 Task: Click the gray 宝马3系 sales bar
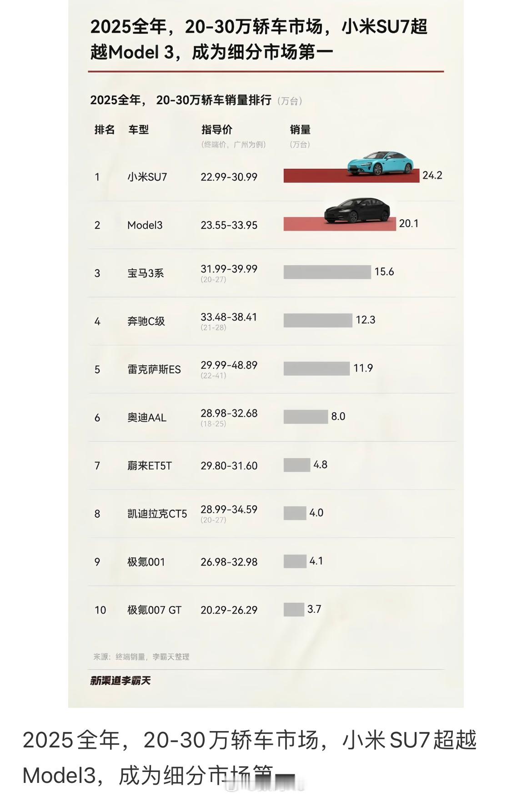[327, 272]
